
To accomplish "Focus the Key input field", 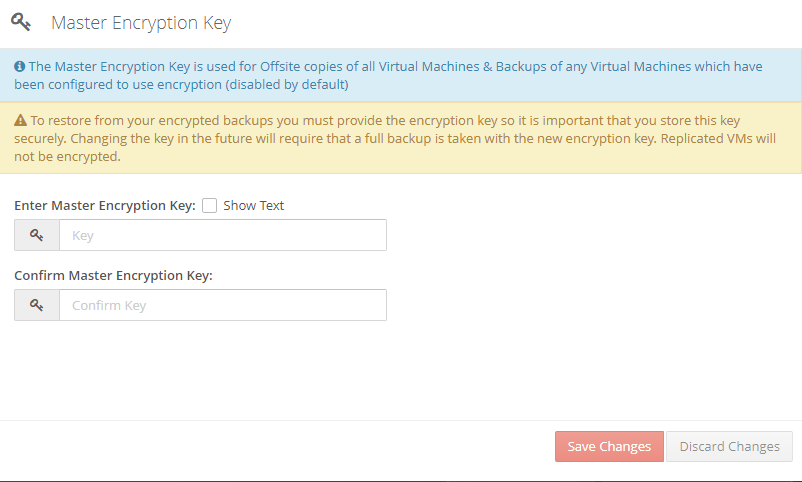I will click(x=223, y=235).
